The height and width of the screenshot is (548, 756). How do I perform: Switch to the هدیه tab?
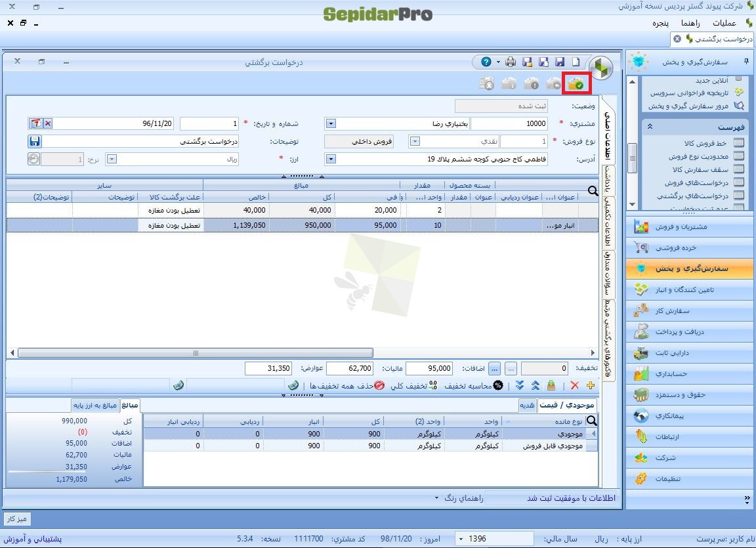(527, 406)
